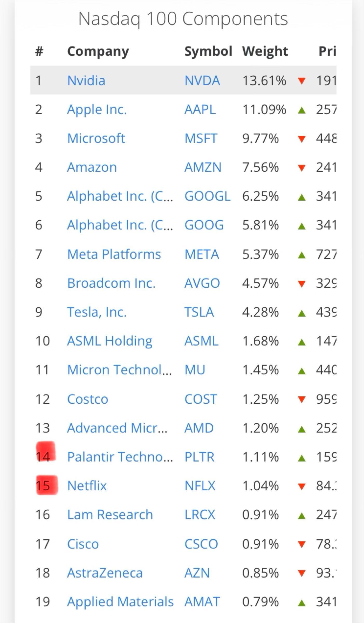364x623 pixels.
Task: Click the Lam Research link
Action: pyautogui.click(x=110, y=514)
